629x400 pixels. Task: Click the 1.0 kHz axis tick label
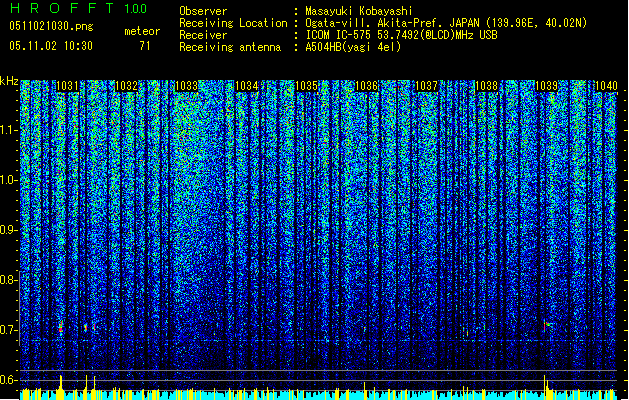[x=9, y=180]
